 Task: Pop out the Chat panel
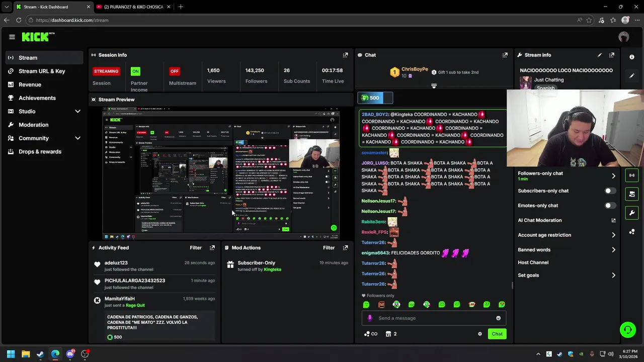(505, 55)
